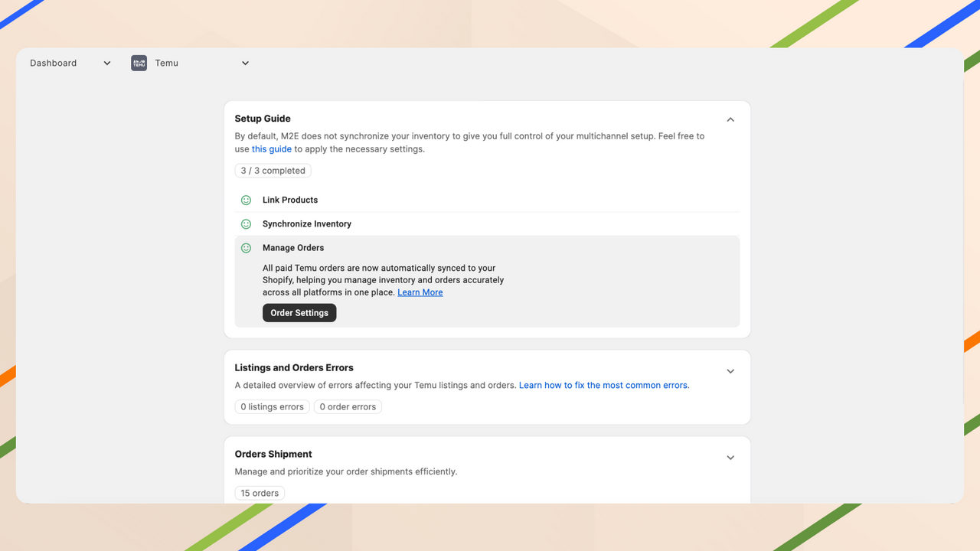
Task: Open the 'this guide' link
Action: [272, 149]
